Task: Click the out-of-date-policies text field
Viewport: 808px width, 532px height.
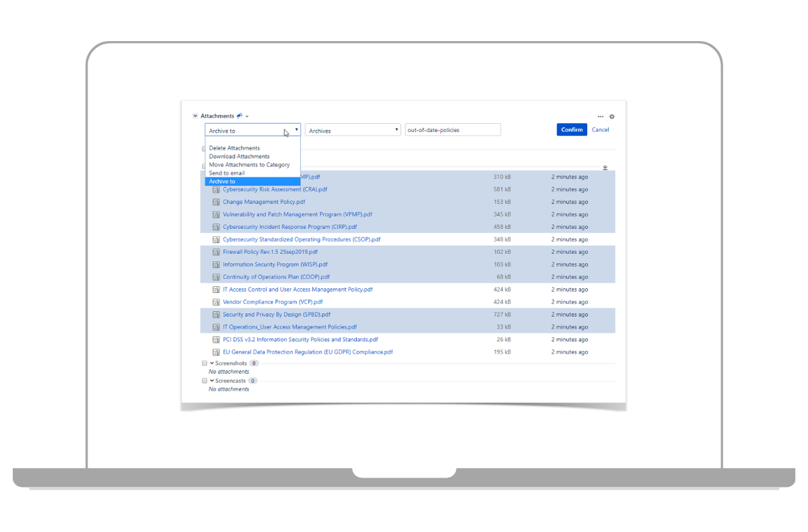Action: (x=452, y=130)
